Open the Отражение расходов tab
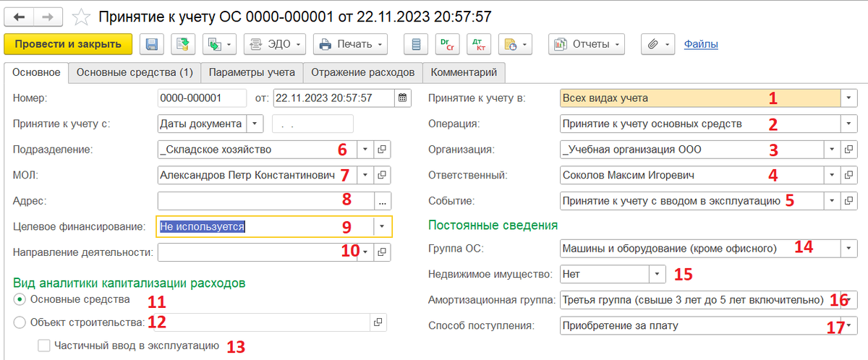Screen dimensions: 868x360 pyautogui.click(x=362, y=72)
